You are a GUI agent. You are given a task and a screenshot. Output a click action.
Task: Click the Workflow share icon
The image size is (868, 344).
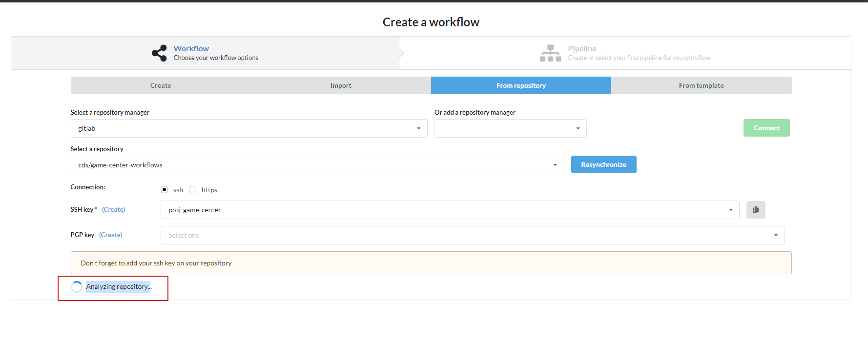159,53
